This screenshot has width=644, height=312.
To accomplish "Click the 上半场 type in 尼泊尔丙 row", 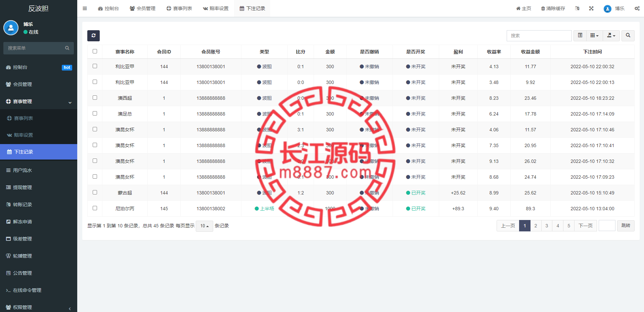I will tap(264, 209).
